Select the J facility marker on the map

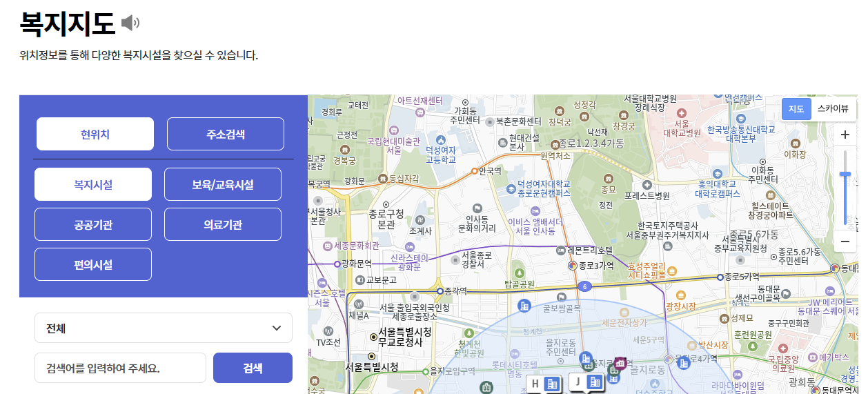pyautogui.click(x=587, y=381)
